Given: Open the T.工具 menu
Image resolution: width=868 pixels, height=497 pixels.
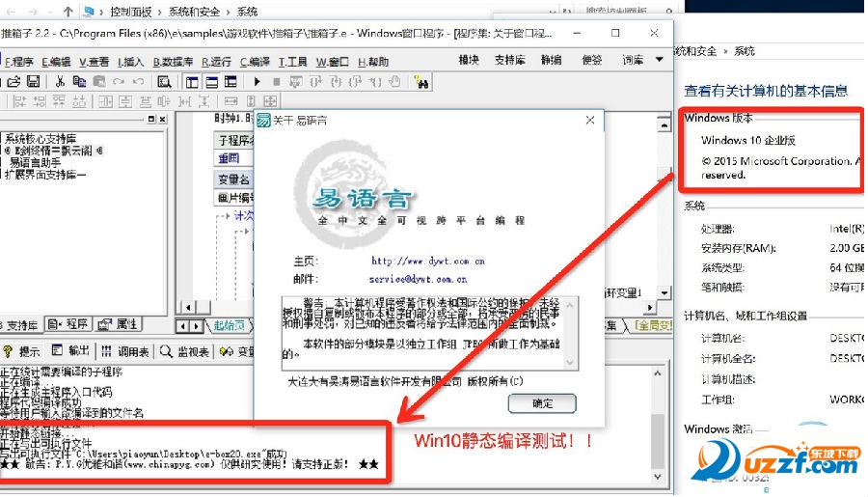Looking at the screenshot, I should point(293,61).
